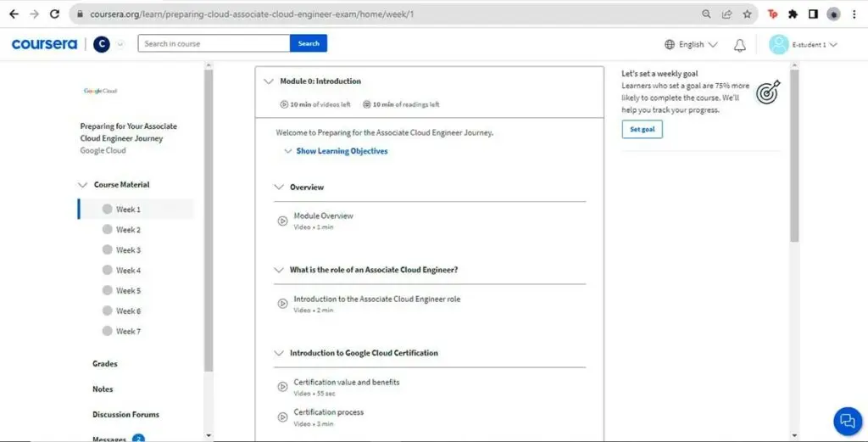Viewport: 868px width, 442px height.
Task: Click the Search in course field
Action: pos(214,43)
